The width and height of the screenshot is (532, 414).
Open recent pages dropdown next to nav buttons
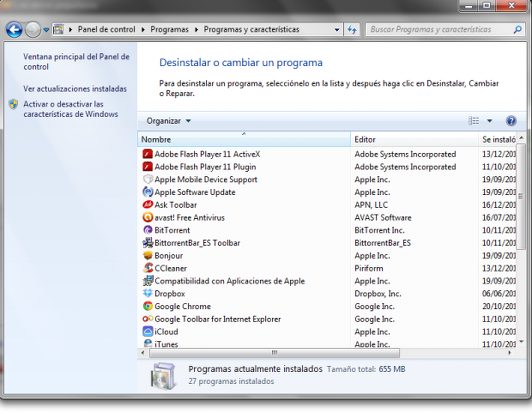click(x=46, y=30)
